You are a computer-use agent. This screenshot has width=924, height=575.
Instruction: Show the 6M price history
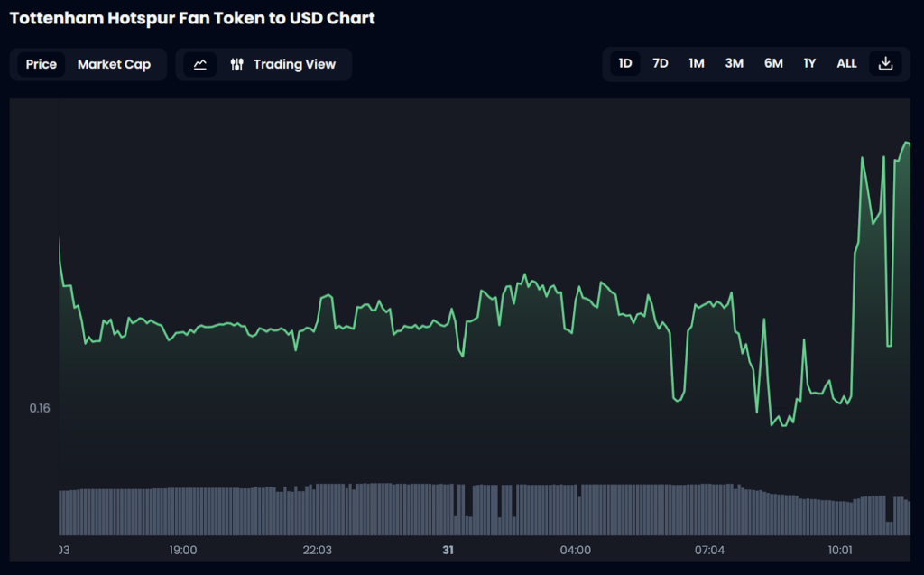click(x=773, y=63)
